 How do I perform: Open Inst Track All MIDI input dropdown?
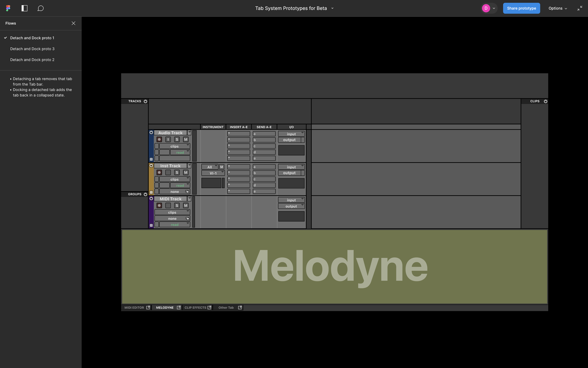pos(210,167)
